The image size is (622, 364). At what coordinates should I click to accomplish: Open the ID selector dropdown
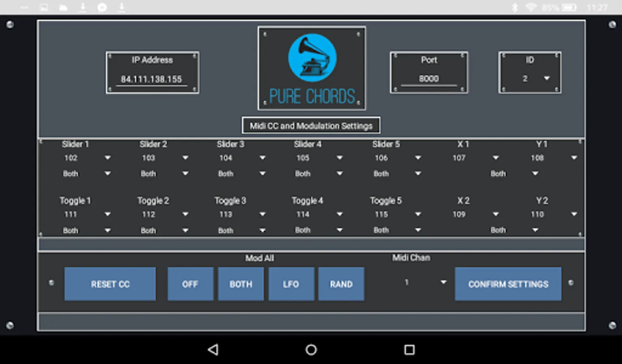coord(535,78)
